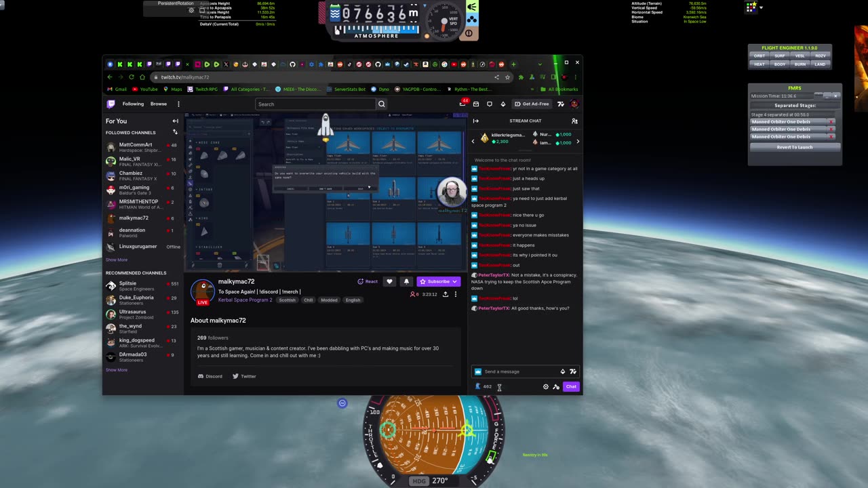
Task: Open Bits icon inside message box
Action: (562, 371)
